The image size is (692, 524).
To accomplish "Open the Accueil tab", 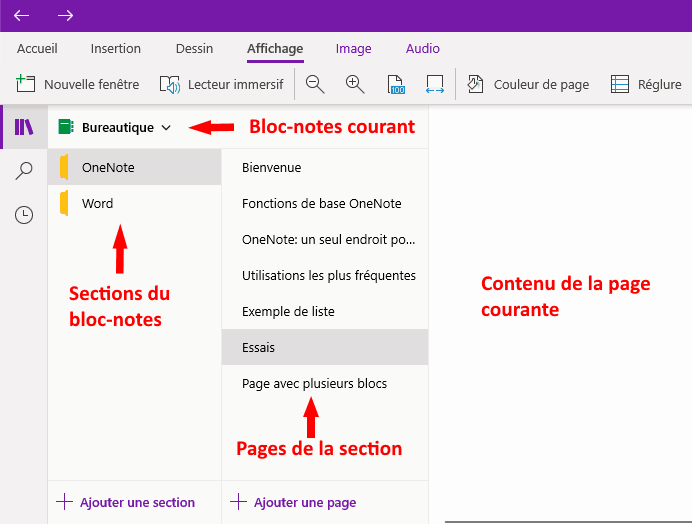I will point(37,49).
